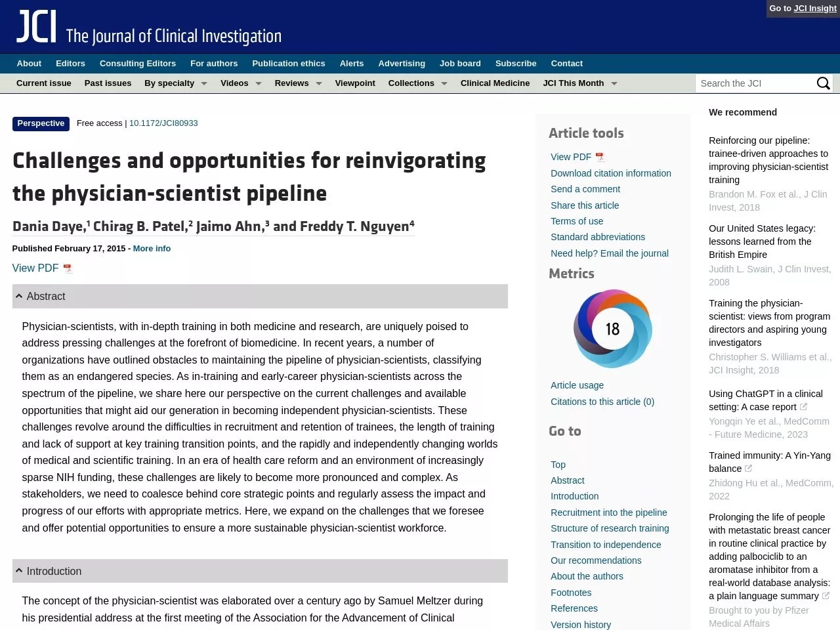Jump to Abstract in Go to list

568,480
